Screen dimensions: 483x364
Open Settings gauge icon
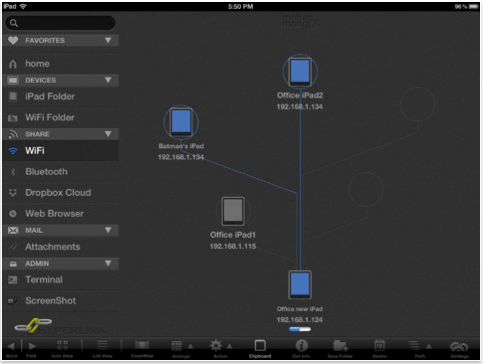459,347
